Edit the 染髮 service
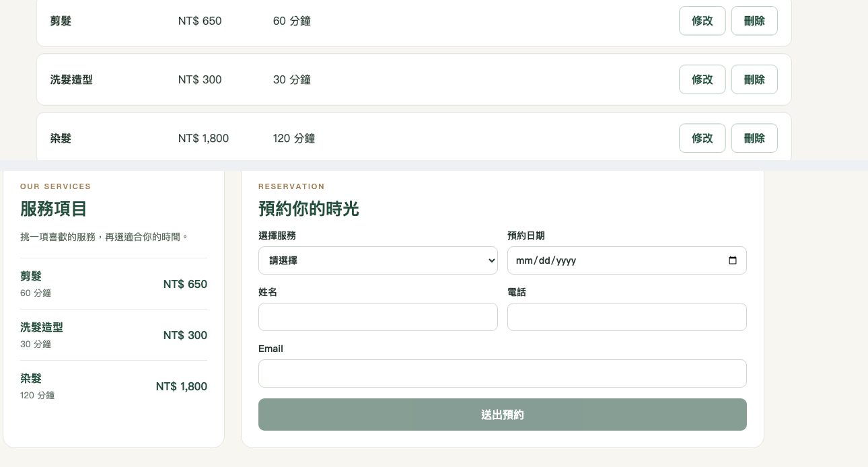Screen dimensions: 868x467 pos(702,138)
